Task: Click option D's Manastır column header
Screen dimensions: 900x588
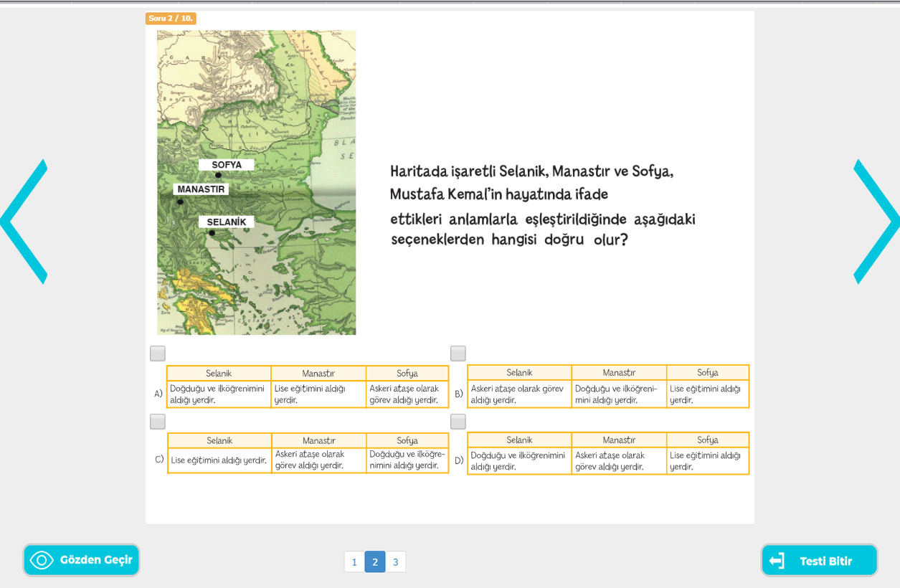Action: (619, 440)
